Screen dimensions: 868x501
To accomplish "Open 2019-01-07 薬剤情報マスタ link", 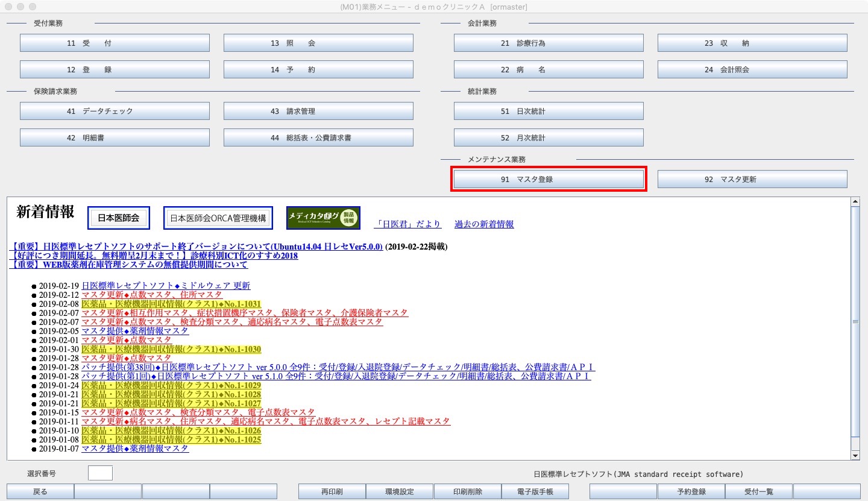I will pyautogui.click(x=135, y=449).
